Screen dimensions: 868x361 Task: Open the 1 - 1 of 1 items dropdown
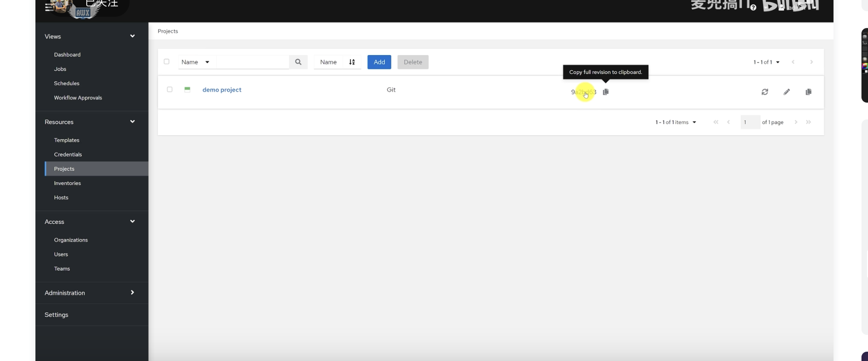click(676, 122)
